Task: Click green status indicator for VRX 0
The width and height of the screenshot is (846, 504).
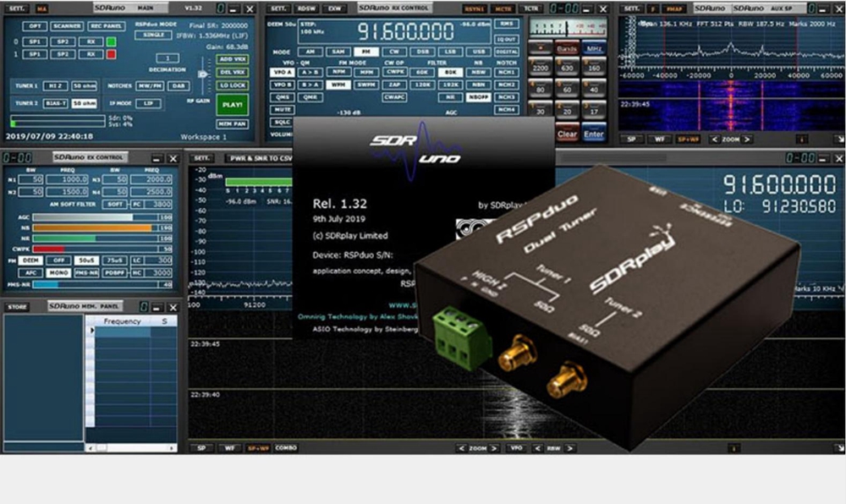Action: pos(111,41)
